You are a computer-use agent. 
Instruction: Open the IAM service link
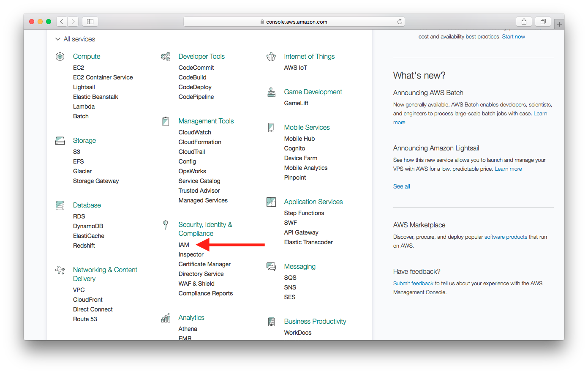(x=184, y=245)
